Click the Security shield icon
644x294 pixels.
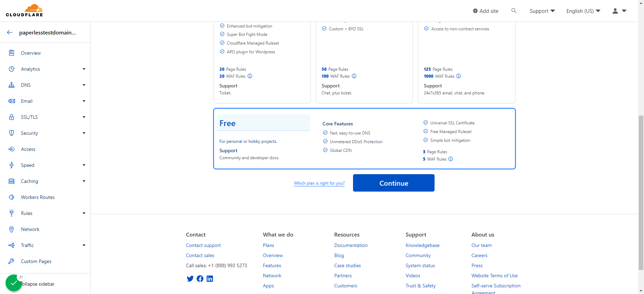[x=11, y=133]
